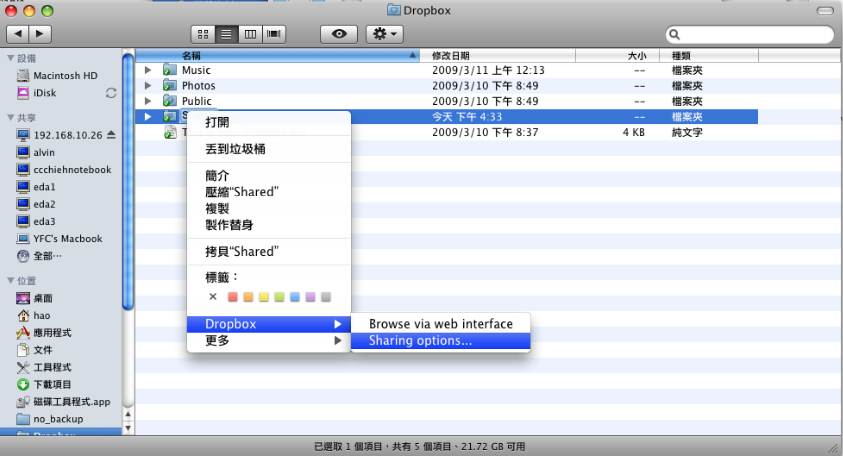Choose 製作替身 from context menu
This screenshot has width=843, height=456.
coord(269,225)
